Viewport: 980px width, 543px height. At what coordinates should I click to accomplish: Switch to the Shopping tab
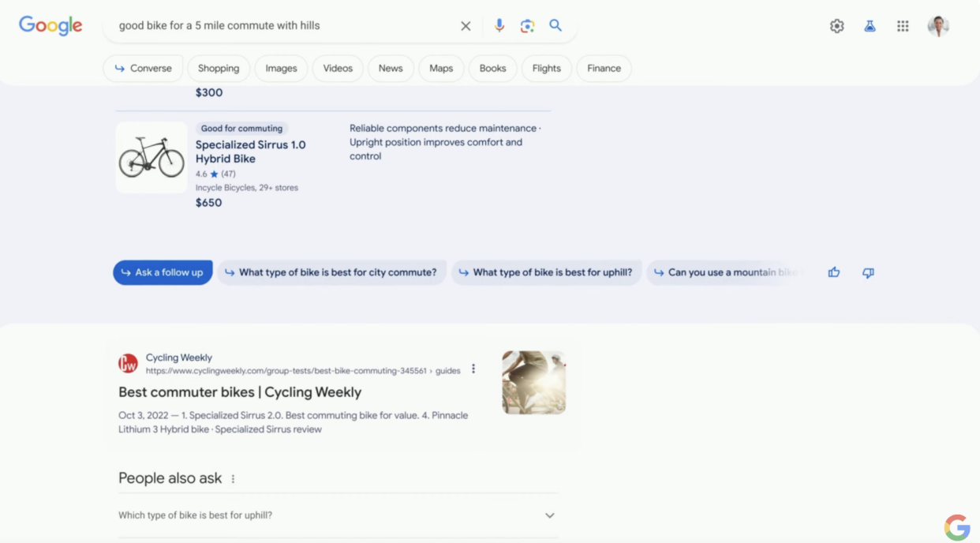[219, 69]
